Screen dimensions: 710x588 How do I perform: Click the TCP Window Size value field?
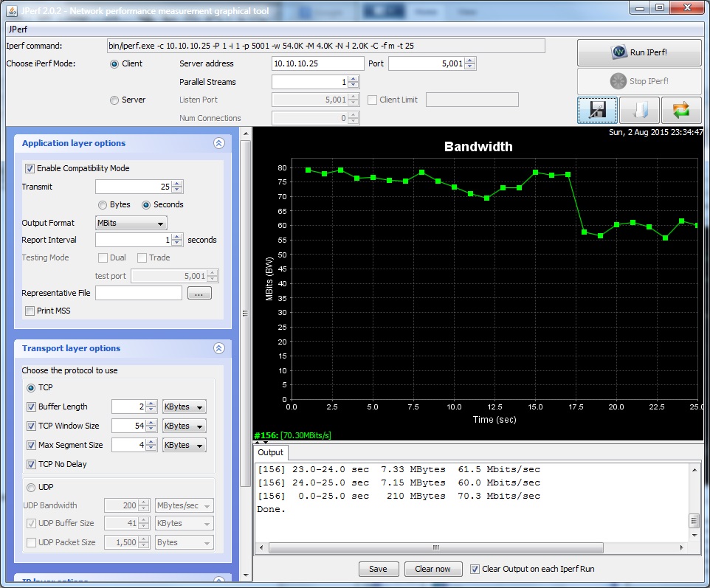point(128,426)
